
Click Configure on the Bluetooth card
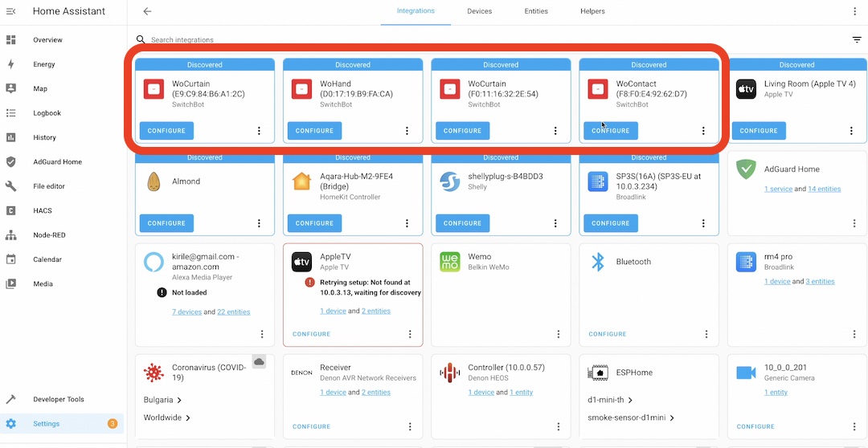[608, 334]
